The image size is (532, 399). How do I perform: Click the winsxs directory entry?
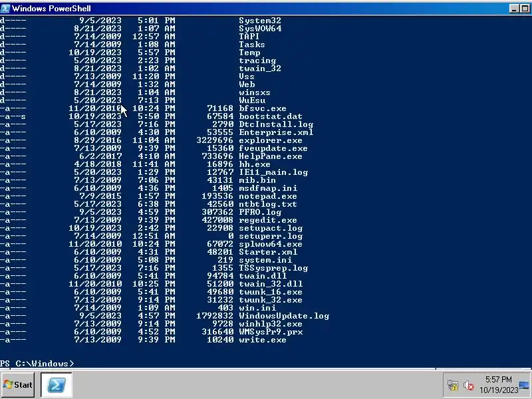(x=255, y=92)
